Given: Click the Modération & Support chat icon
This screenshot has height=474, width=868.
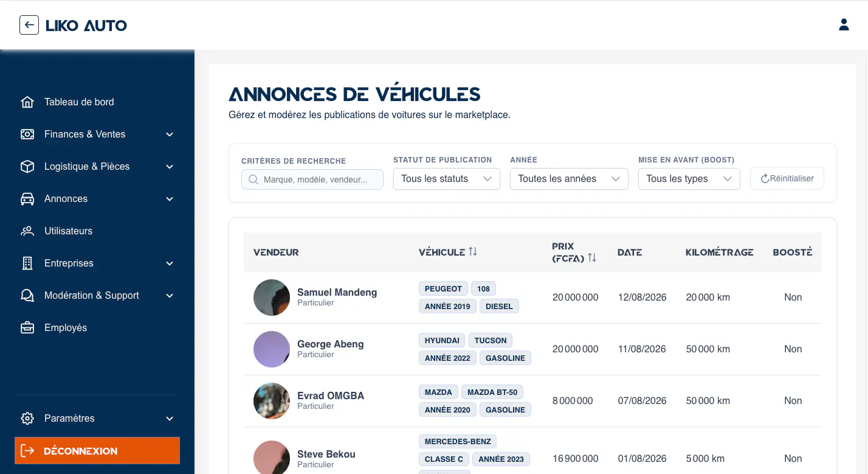Looking at the screenshot, I should [27, 296].
